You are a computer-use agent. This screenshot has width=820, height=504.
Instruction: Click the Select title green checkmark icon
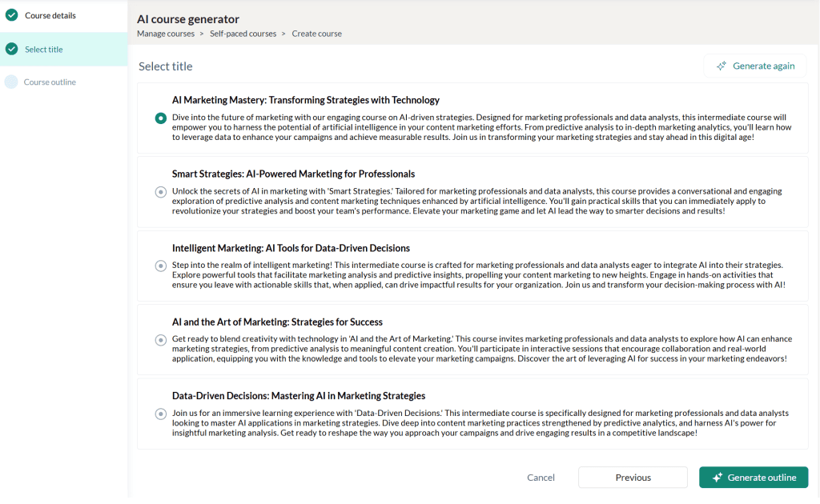[11, 49]
